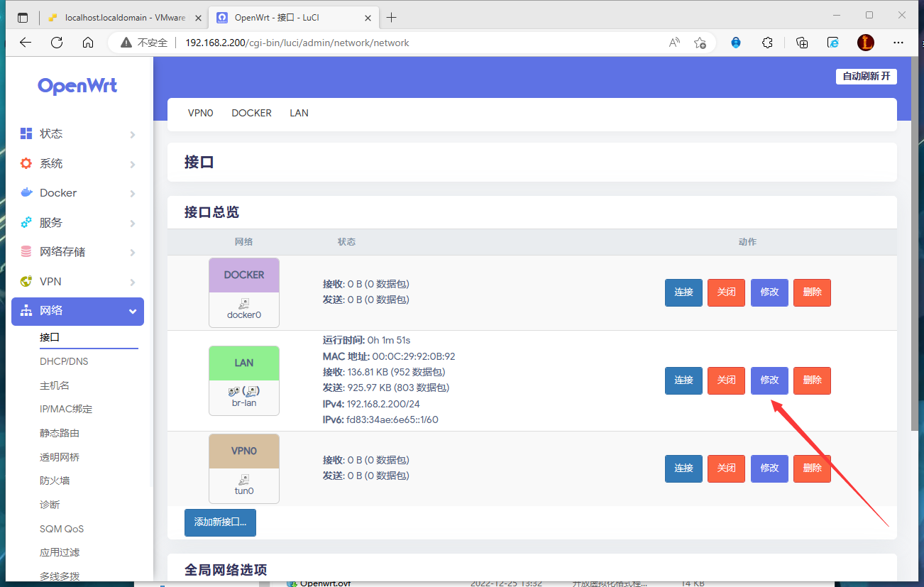This screenshot has height=587, width=924.
Task: Open the 主机名 submenu item
Action: 55,385
